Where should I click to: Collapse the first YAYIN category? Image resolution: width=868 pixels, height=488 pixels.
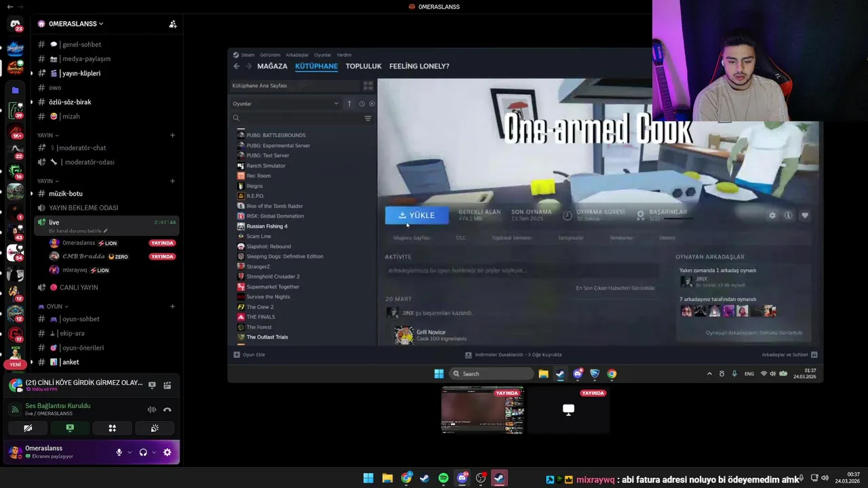[x=48, y=135]
